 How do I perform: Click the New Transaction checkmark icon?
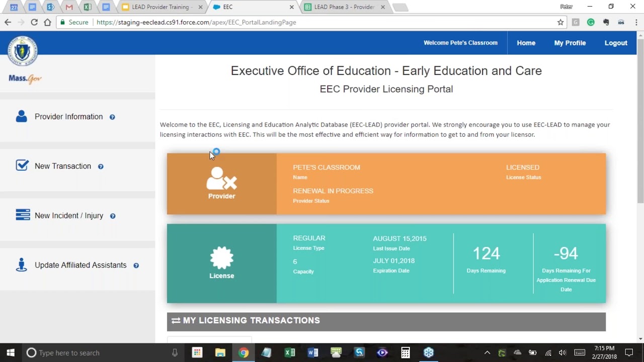22,165
